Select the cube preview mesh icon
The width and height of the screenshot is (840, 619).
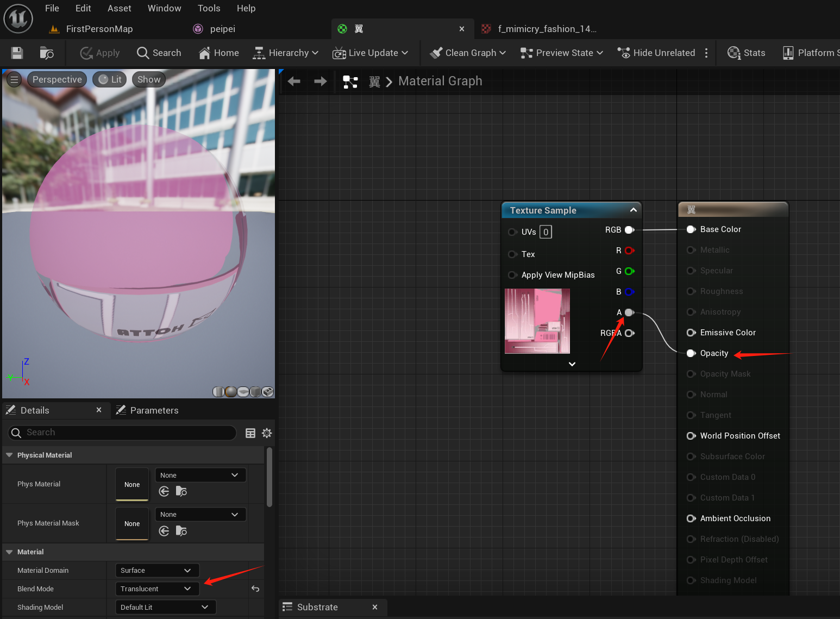255,392
